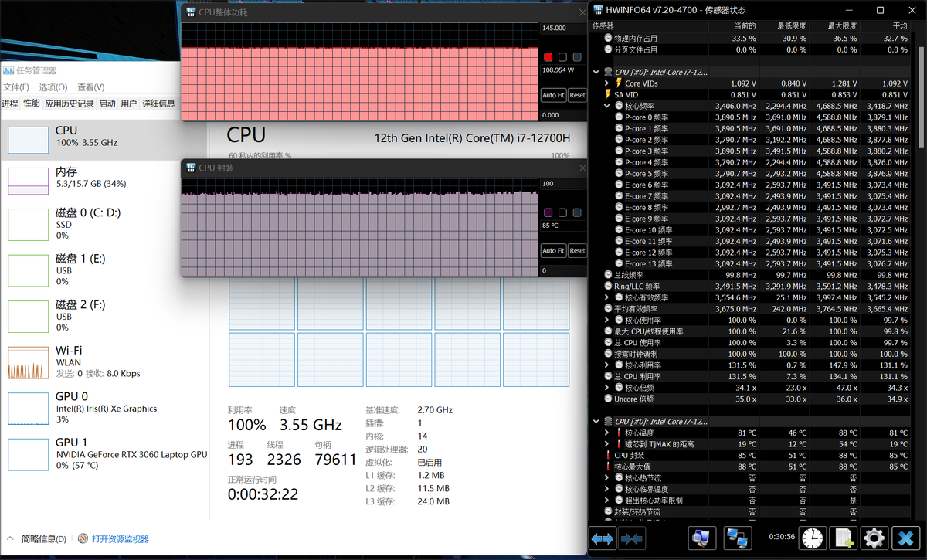
Task: Open the 查看(V) menu in Task Manager
Action: [90, 87]
